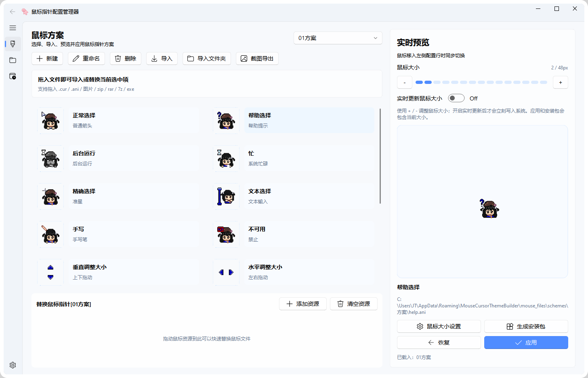The height and width of the screenshot is (378, 588).
Task: Select the 后台运行 cursor icon
Action: tap(50, 159)
